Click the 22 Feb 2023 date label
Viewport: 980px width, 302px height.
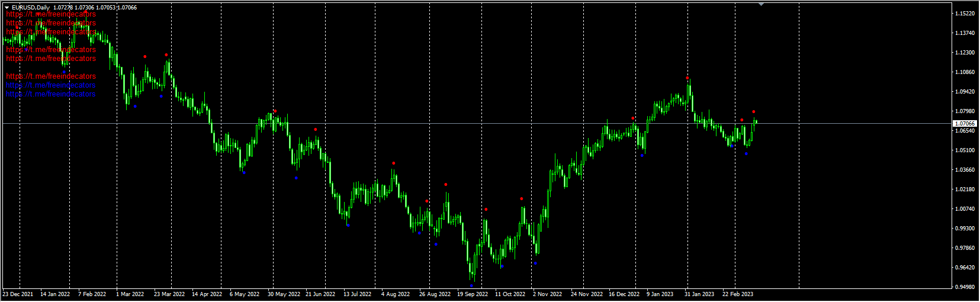click(x=738, y=294)
